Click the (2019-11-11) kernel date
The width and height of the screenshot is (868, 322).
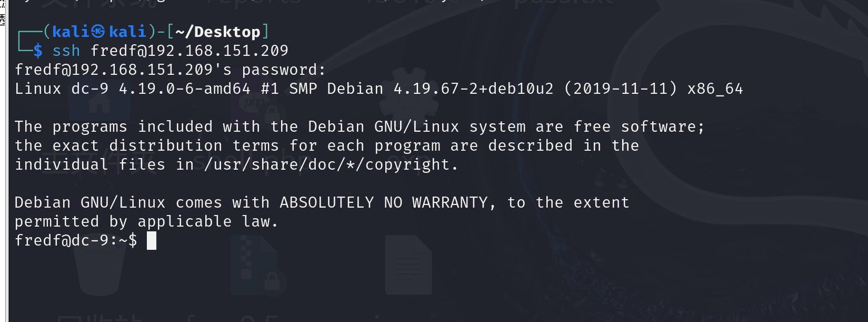click(620, 89)
